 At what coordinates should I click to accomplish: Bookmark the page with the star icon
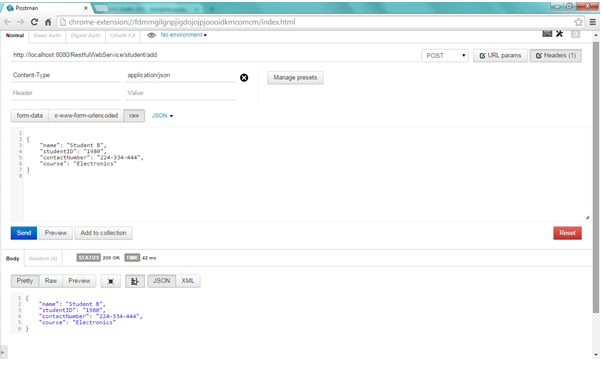[x=578, y=22]
